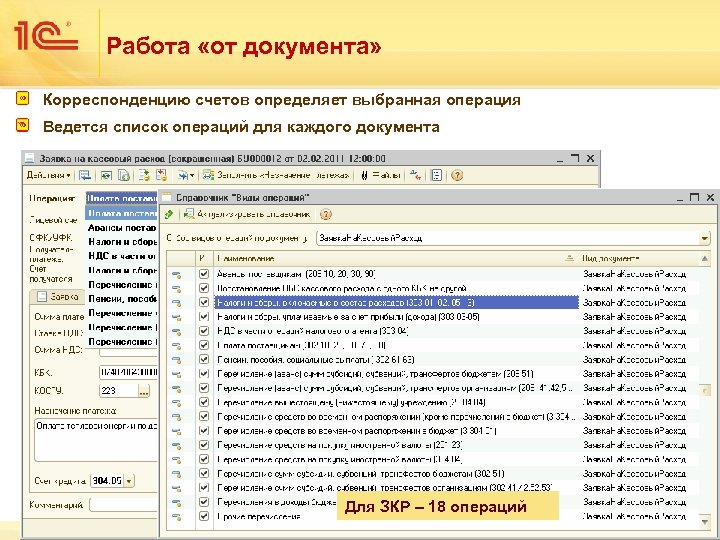The image size is (720, 540).
Task: Click row icon of Прочие перечисления row
Action: pyautogui.click(x=177, y=517)
